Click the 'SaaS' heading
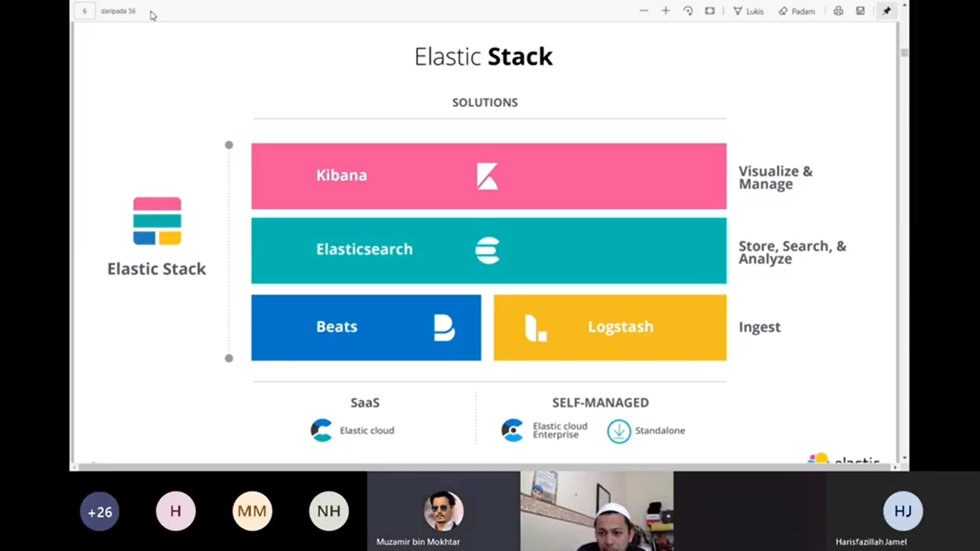Viewport: 980px width, 551px height. 365,402
